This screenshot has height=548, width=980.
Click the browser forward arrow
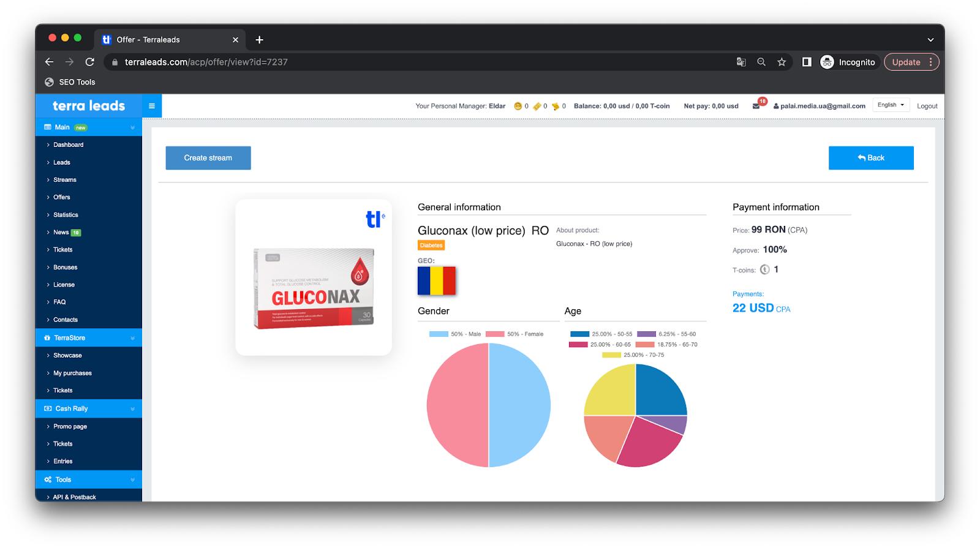69,62
